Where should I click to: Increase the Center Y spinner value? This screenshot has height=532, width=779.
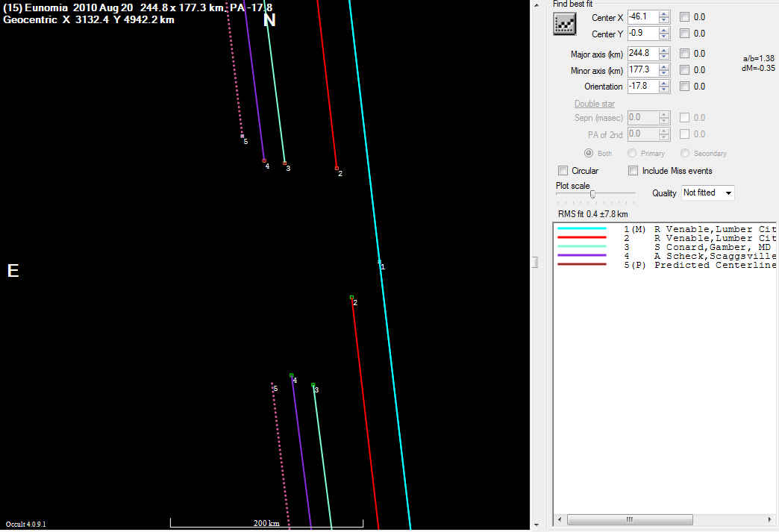664,31
